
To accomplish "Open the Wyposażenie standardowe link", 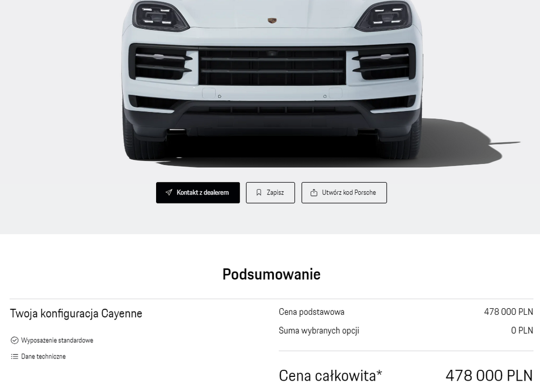I will (x=57, y=340).
